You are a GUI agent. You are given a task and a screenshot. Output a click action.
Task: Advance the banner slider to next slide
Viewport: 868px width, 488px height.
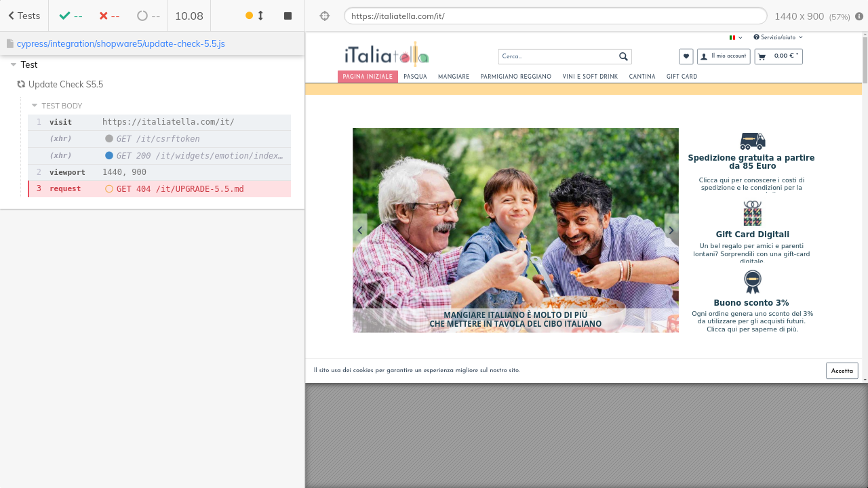click(x=671, y=230)
